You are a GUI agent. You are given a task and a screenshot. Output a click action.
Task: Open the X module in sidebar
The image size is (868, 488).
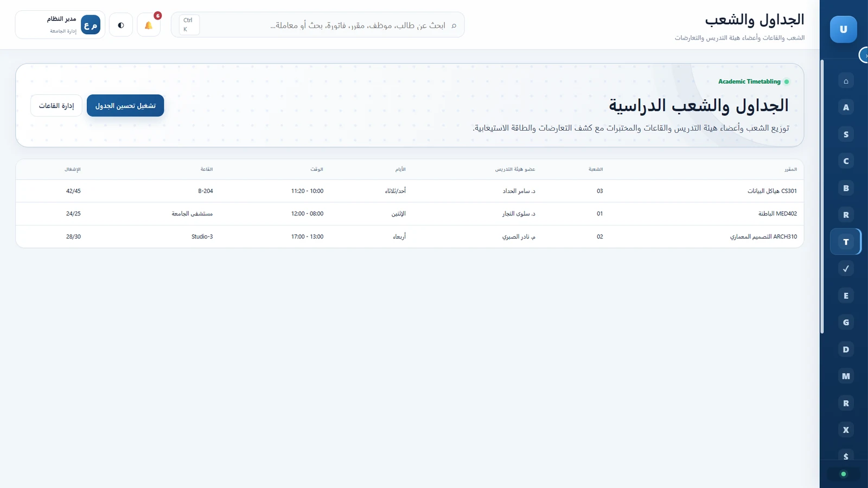click(x=846, y=430)
